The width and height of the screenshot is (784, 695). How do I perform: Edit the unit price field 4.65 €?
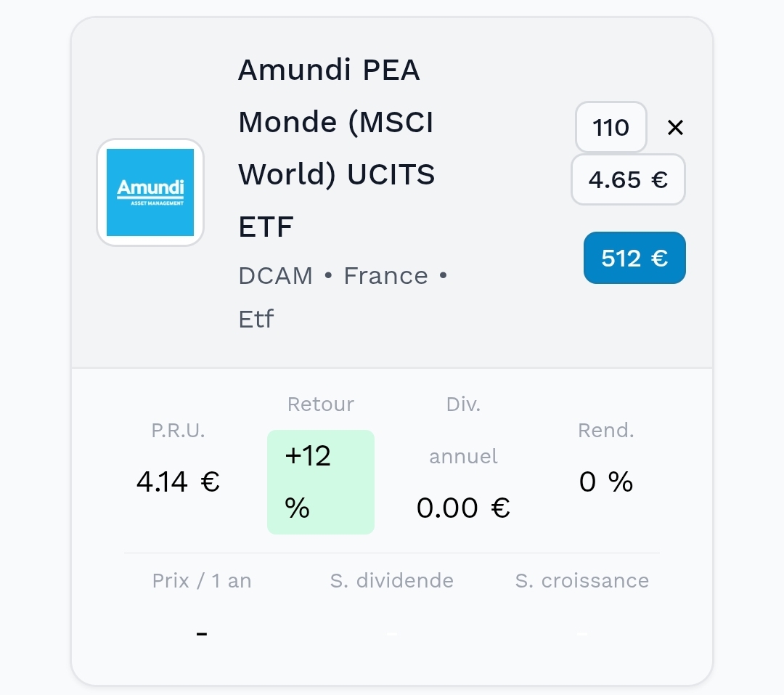pos(628,179)
